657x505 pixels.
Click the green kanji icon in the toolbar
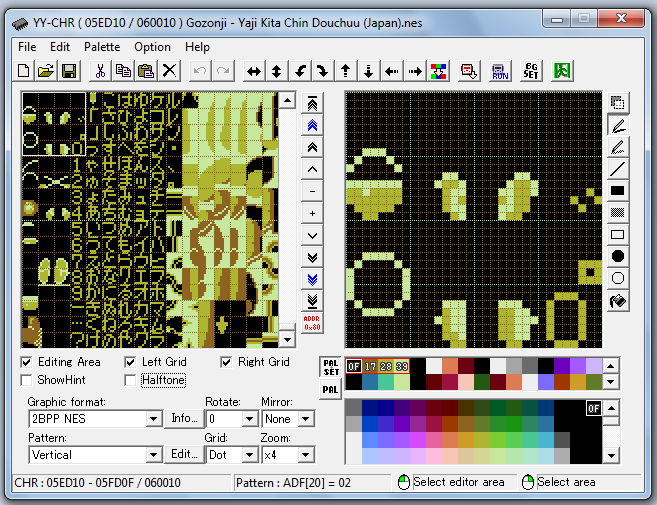(x=561, y=71)
